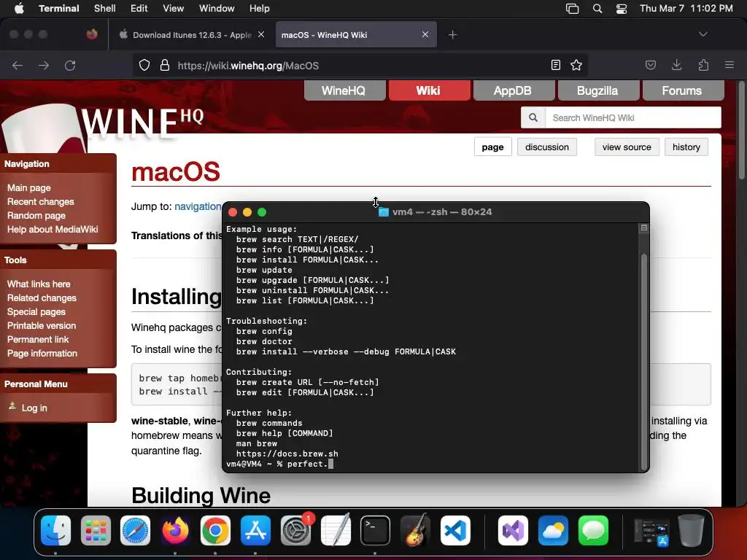Viewport: 747px width, 560px height.
Task: Click the wiki search magnifier button
Action: (x=533, y=117)
